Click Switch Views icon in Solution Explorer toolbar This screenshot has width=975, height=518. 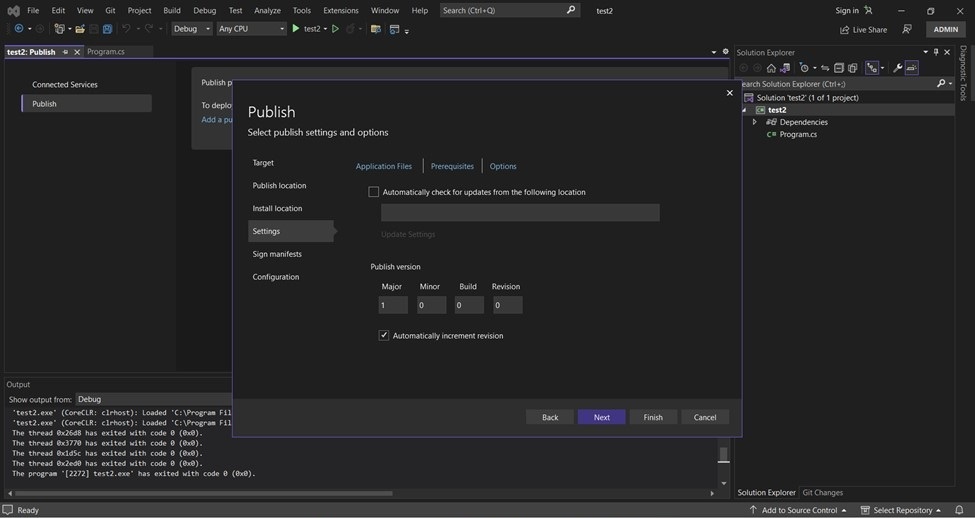point(785,68)
